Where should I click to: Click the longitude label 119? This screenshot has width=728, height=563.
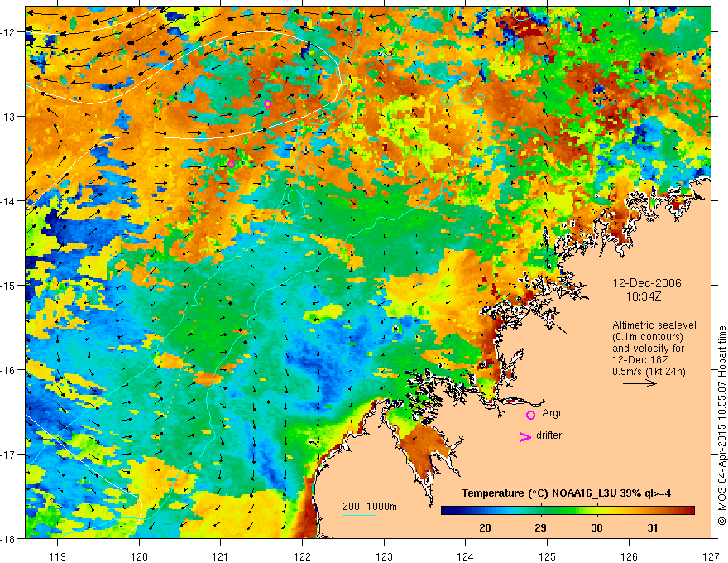(x=58, y=556)
